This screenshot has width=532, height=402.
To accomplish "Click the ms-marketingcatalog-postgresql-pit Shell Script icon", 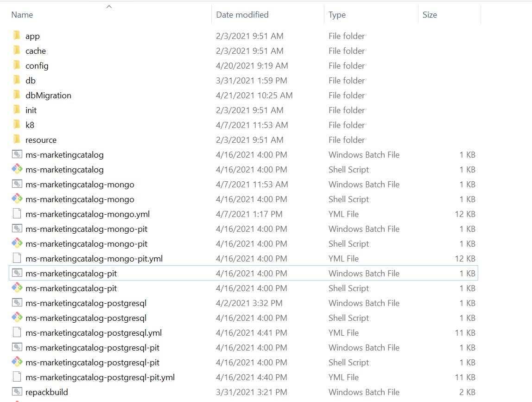I will pyautogui.click(x=17, y=362).
